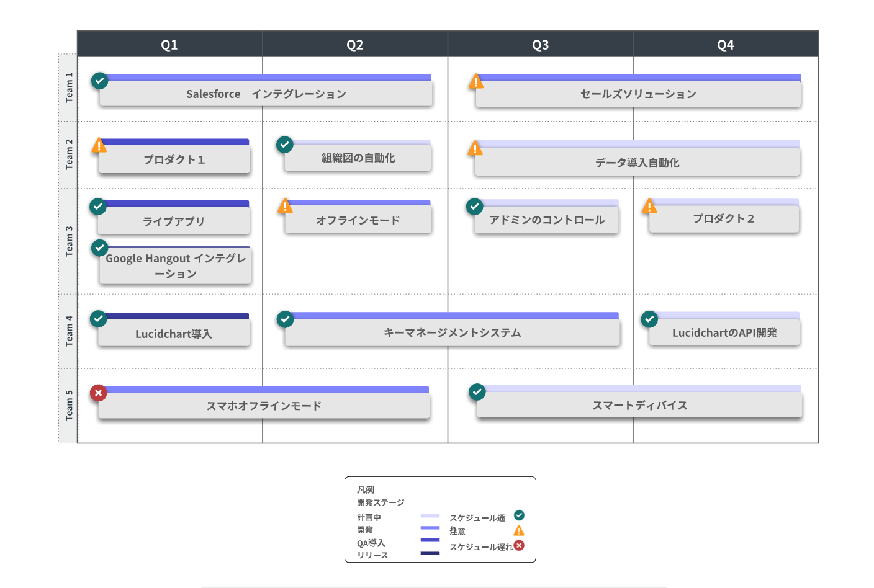Open the アドミンのコントロール card
The width and height of the screenshot is (874, 588).
click(546, 220)
